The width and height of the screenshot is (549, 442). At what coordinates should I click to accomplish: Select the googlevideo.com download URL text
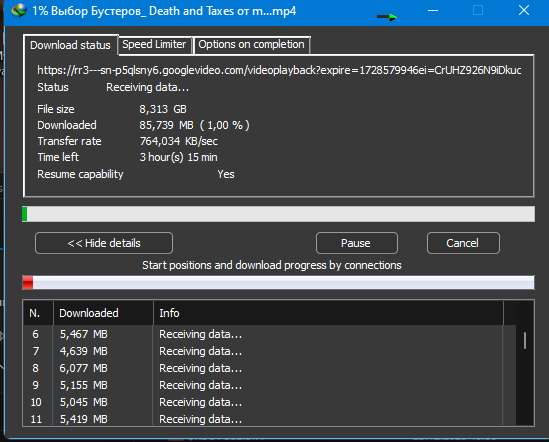(x=279, y=70)
